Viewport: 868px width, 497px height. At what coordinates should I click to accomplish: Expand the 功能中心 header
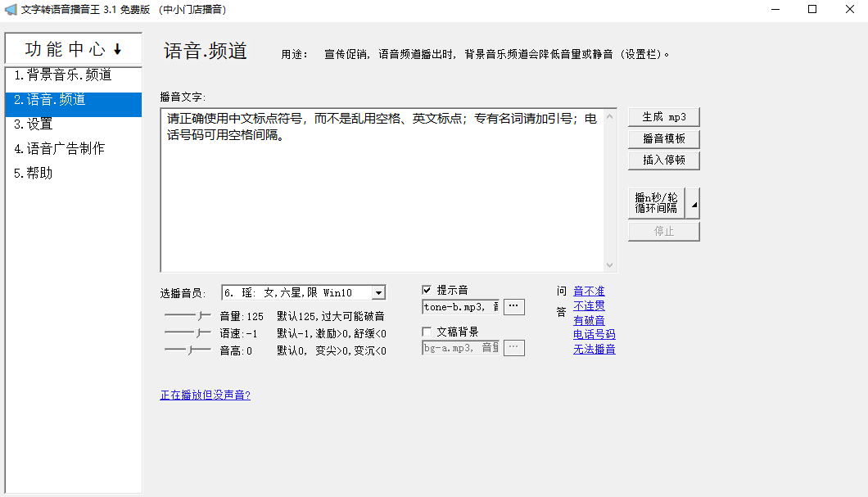point(74,48)
